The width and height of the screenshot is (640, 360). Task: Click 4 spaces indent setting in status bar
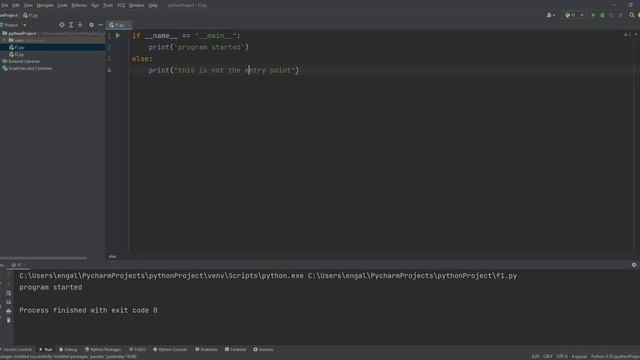pos(579,356)
